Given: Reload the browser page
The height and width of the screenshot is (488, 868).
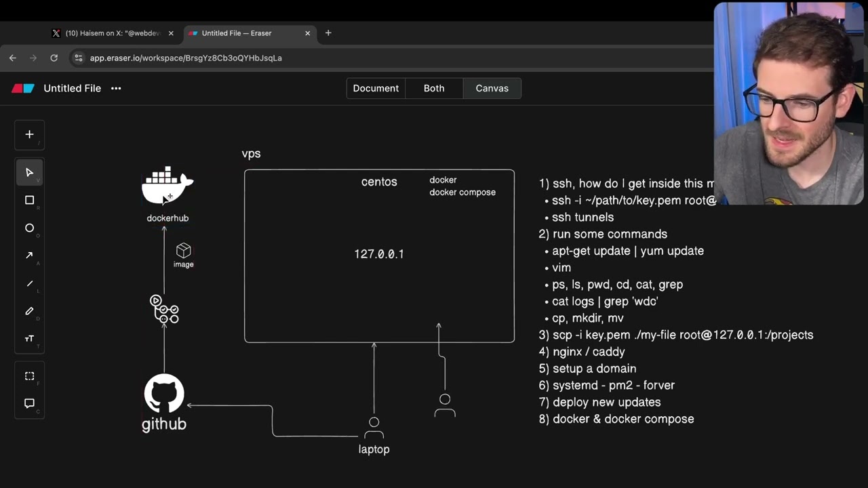Looking at the screenshot, I should pyautogui.click(x=54, y=58).
